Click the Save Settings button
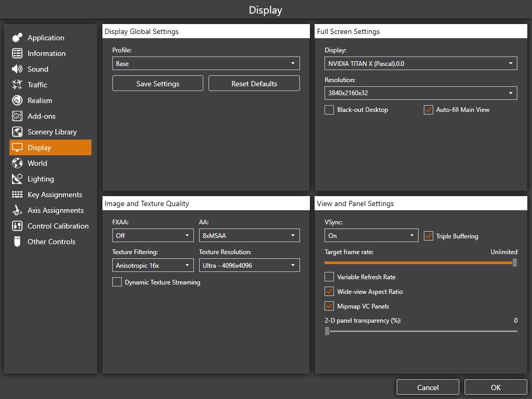The height and width of the screenshot is (399, 532). (x=158, y=84)
